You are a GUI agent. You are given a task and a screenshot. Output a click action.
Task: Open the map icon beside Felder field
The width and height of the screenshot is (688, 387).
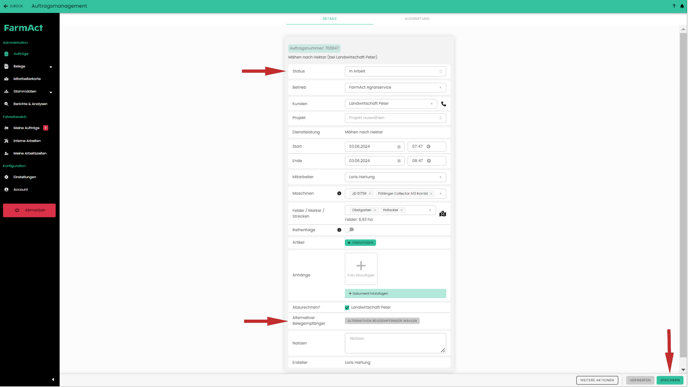[x=443, y=214]
